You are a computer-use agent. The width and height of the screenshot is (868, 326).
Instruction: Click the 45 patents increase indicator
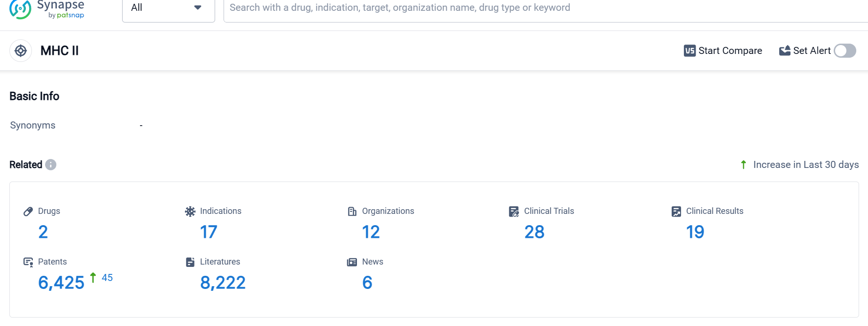(107, 278)
